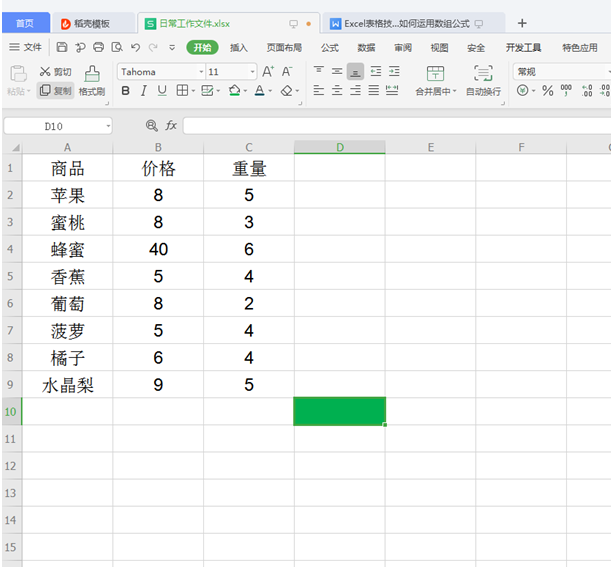Click the thousands separator (000) icon
Viewport: 611px width, 567px height.
pyautogui.click(x=566, y=90)
